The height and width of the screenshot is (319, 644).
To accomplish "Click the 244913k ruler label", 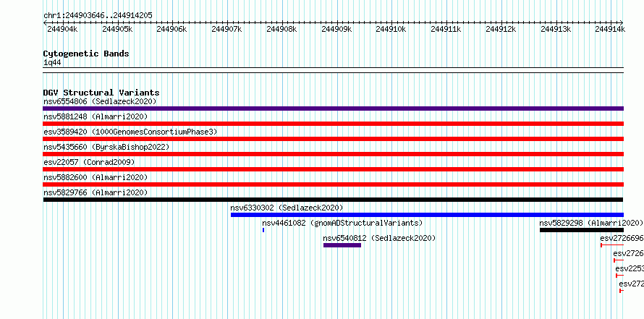I will point(556,29).
